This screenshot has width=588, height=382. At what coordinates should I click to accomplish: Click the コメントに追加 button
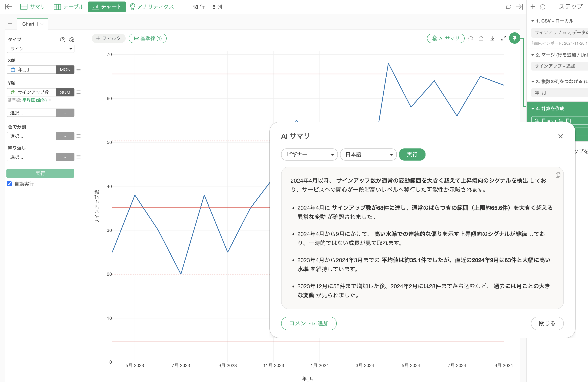coord(309,323)
